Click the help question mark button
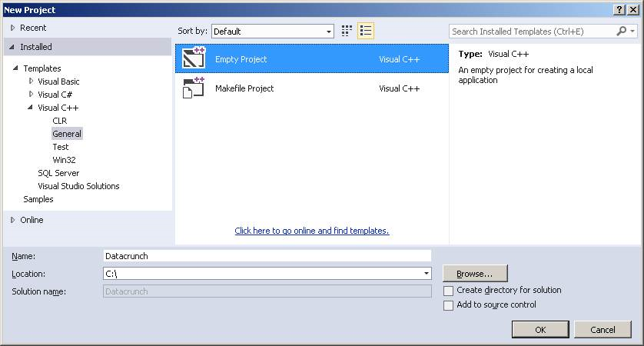This screenshot has height=346, width=644. (x=619, y=9)
